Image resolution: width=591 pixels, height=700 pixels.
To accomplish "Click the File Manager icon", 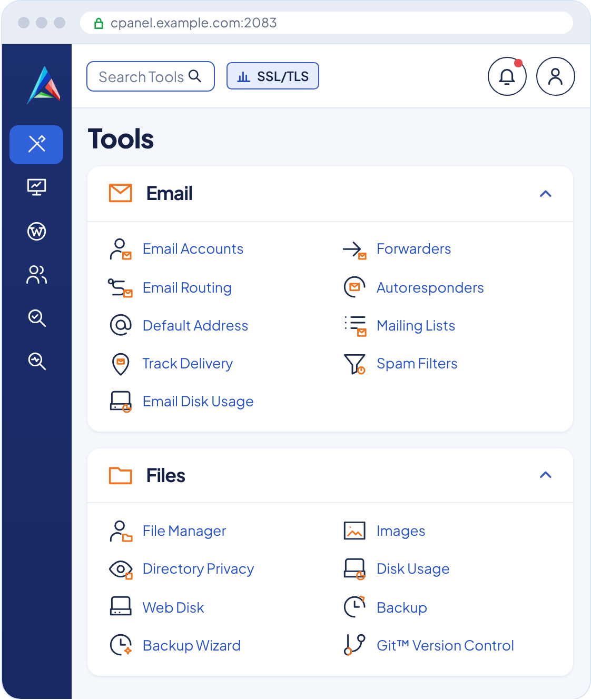I will [x=121, y=531].
